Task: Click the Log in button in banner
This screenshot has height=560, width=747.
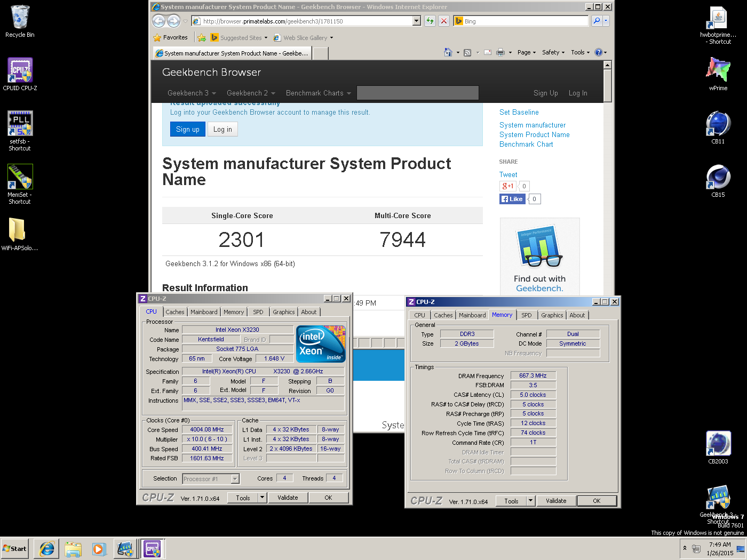Action: [222, 130]
